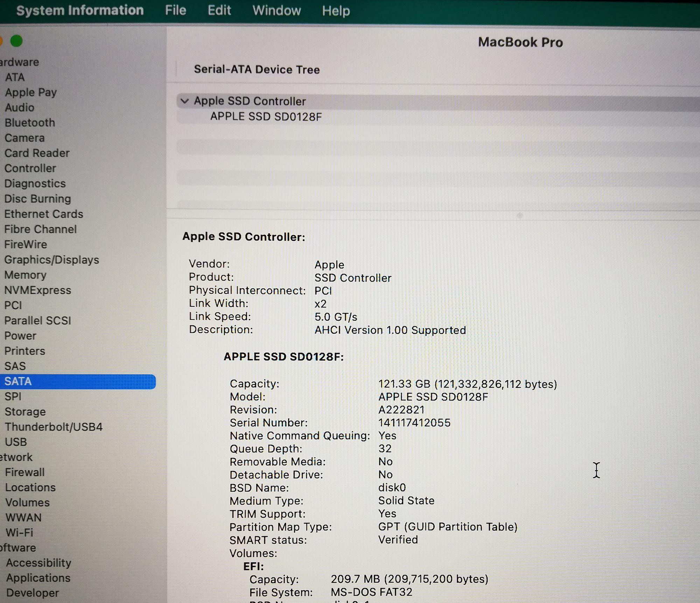Screen dimensions: 700x603
Task: Open the Help menu
Action: pyautogui.click(x=336, y=11)
